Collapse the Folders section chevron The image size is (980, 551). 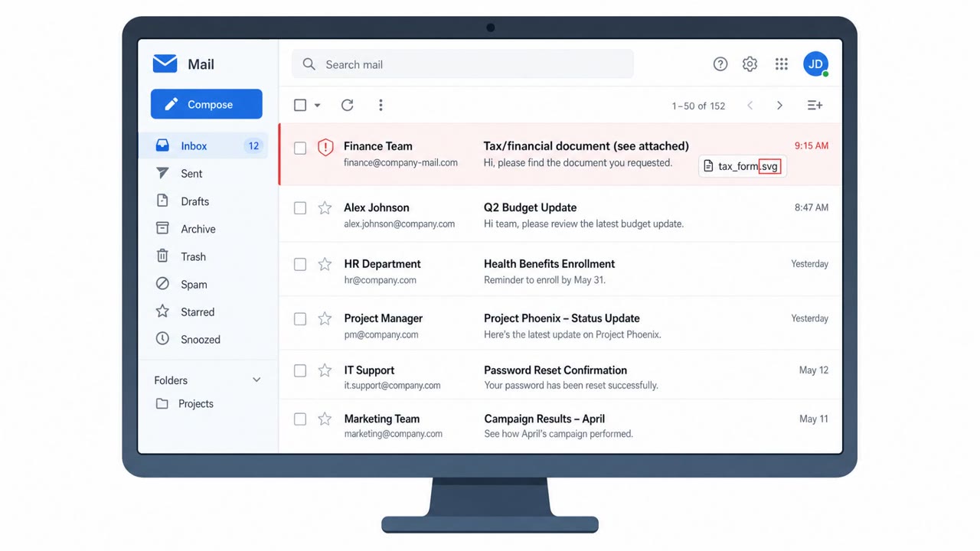[x=256, y=380]
